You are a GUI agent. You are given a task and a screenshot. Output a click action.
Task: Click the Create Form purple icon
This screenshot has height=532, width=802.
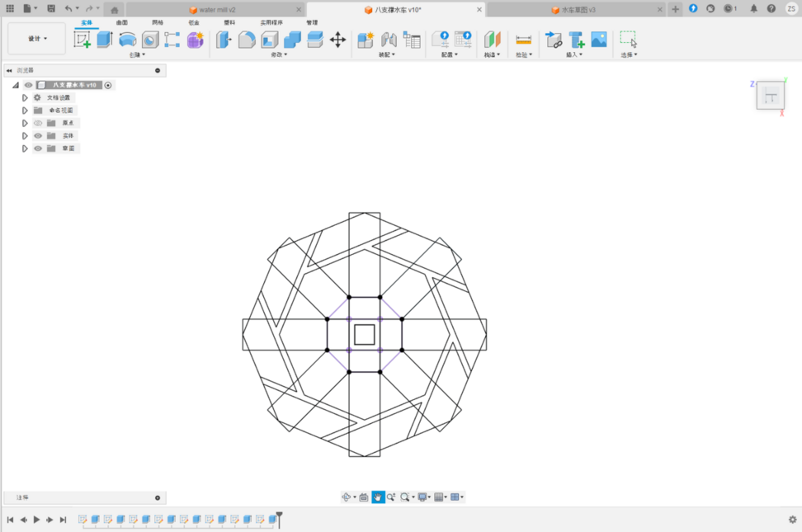pos(195,40)
